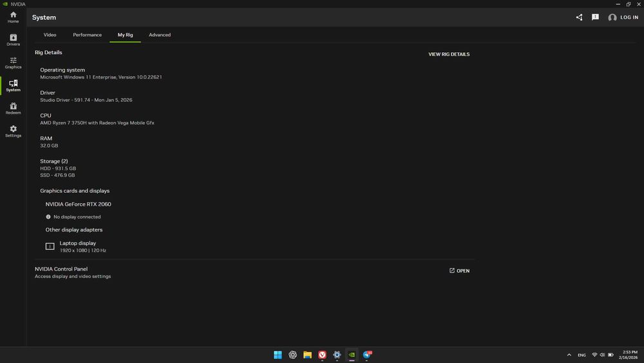Click the Laptop display monitor icon
Screen dimensions: 644x363
coord(50,246)
